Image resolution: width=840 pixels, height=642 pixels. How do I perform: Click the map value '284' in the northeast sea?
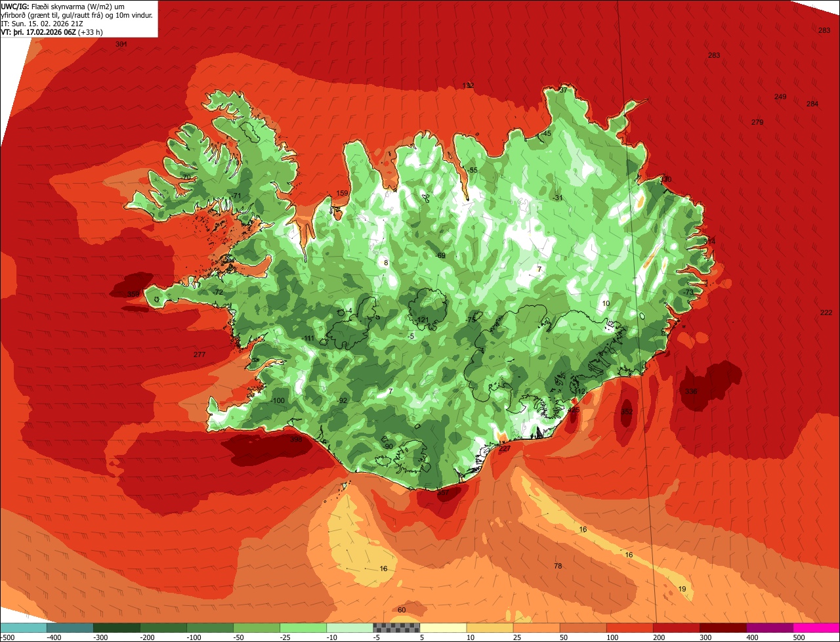point(812,104)
